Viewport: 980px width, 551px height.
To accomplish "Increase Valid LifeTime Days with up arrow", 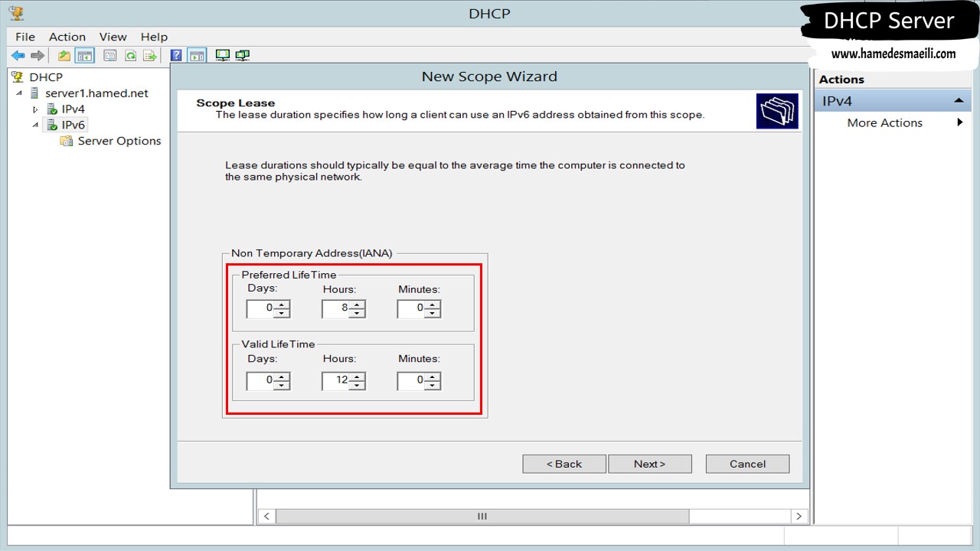I will 282,376.
